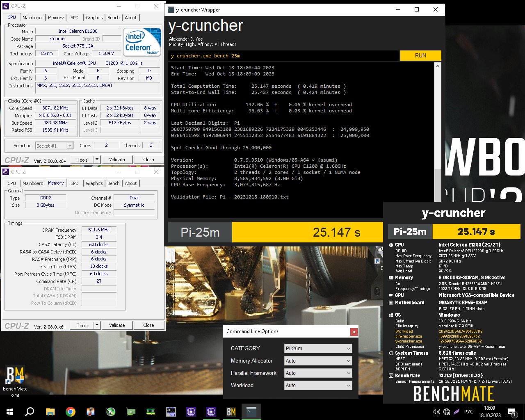This screenshot has height=420, width=525.
Task: Click the Core Voltage 1.504 V value
Action: (106, 53)
